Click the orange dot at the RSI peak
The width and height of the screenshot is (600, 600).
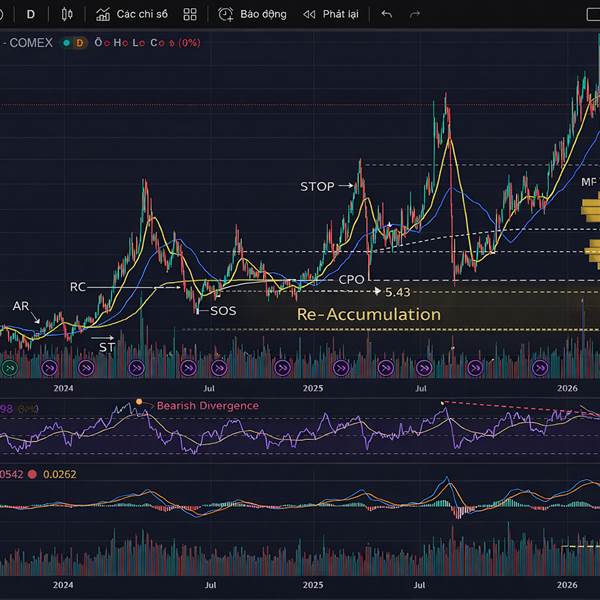[x=139, y=404]
